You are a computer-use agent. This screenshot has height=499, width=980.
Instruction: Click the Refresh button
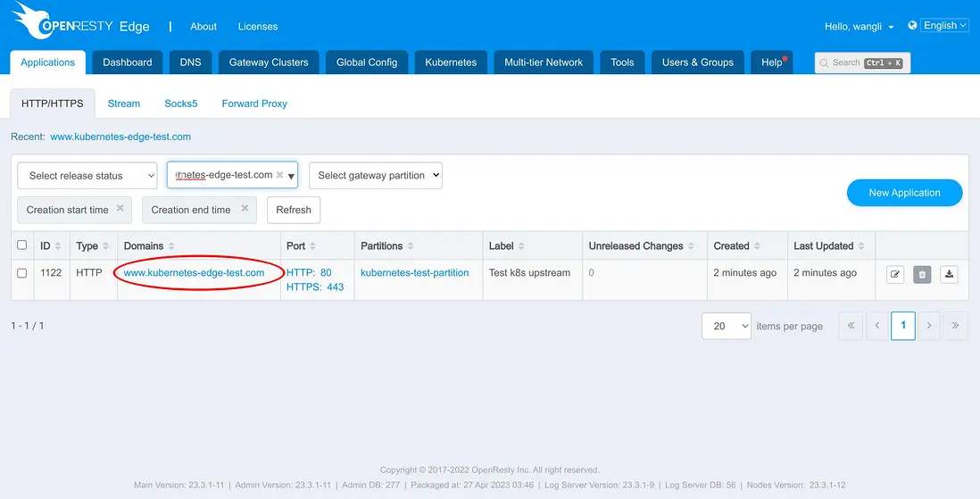[294, 210]
